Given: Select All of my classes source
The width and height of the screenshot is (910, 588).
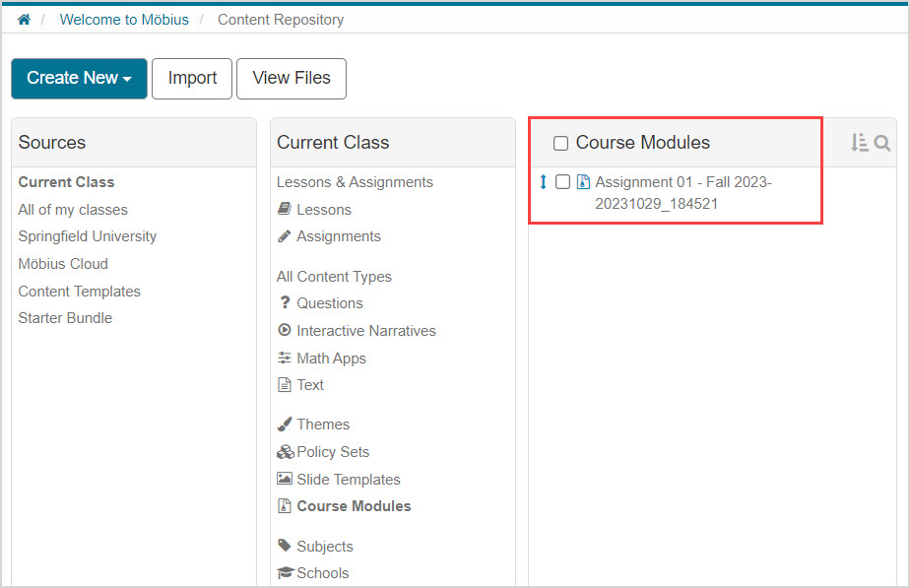Looking at the screenshot, I should (x=73, y=210).
